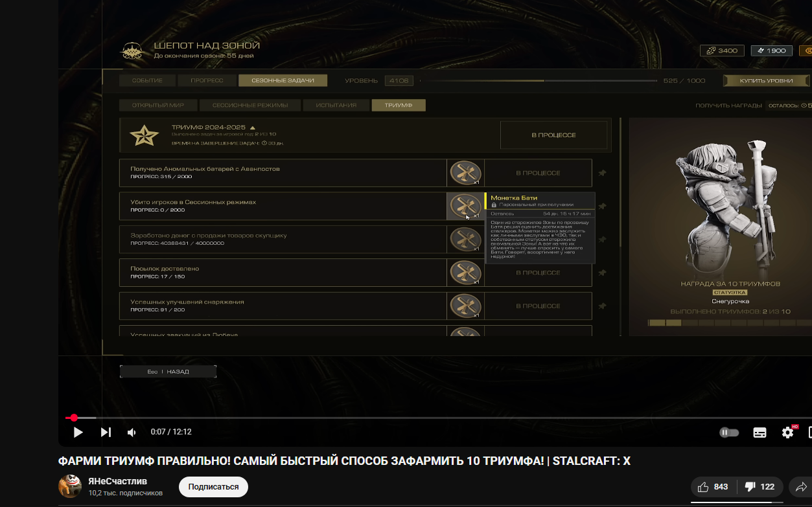Open video settings gear
The width and height of the screenshot is (812, 507).
point(788,432)
